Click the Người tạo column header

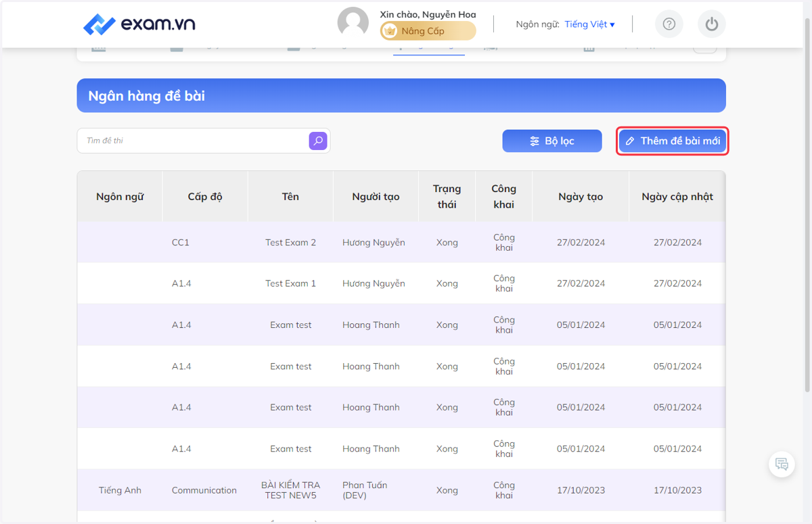(x=376, y=197)
